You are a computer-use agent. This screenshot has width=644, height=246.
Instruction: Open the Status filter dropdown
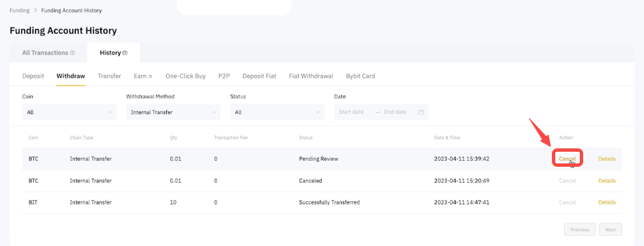pyautogui.click(x=277, y=112)
